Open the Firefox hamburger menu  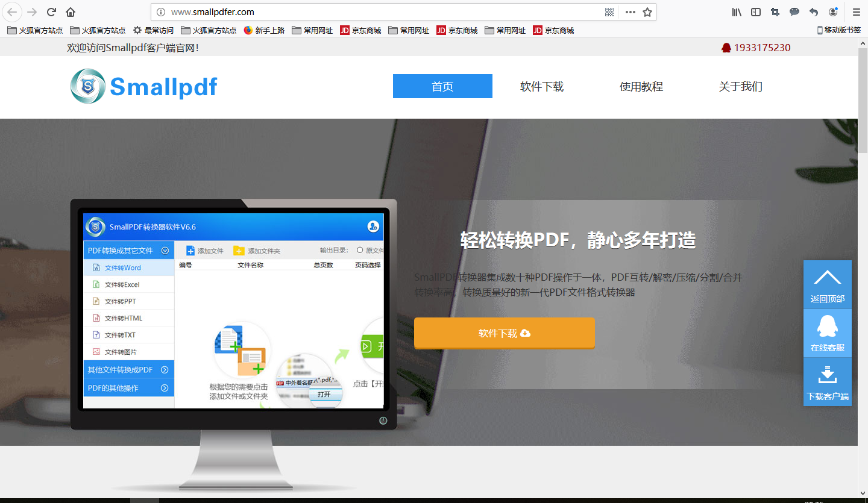coord(856,12)
